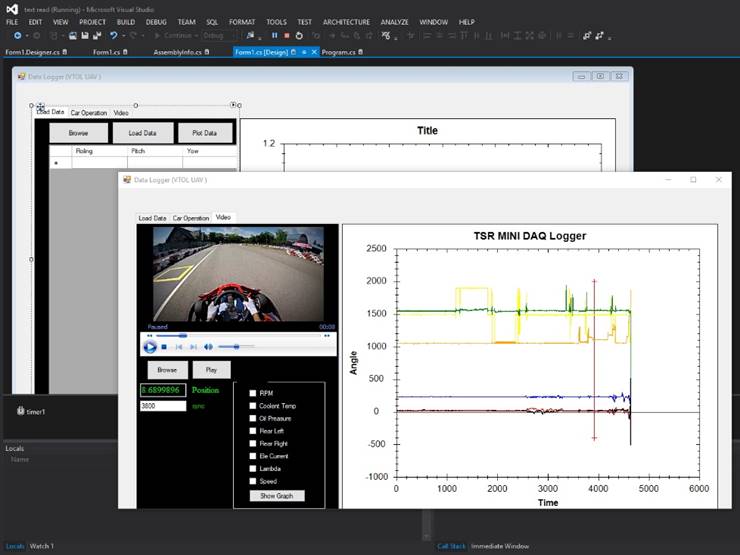This screenshot has width=740, height=555.
Task: Skip to next track in media player
Action: tap(193, 347)
